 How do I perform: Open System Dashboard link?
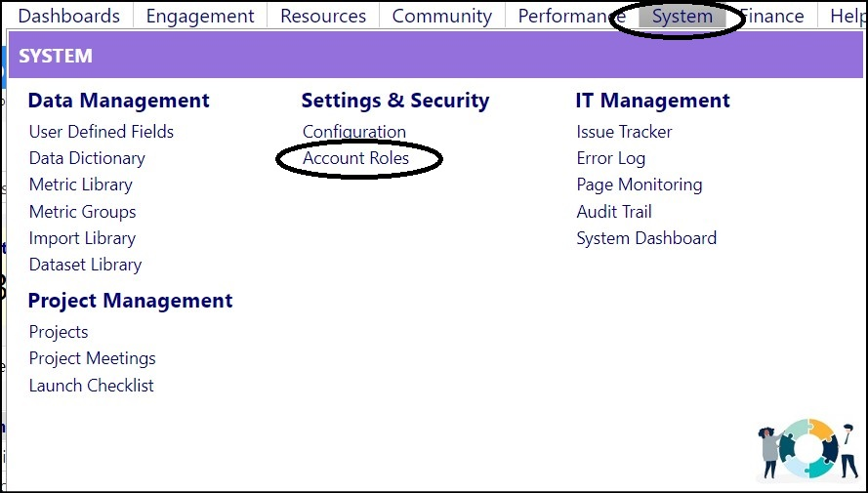[x=646, y=238]
